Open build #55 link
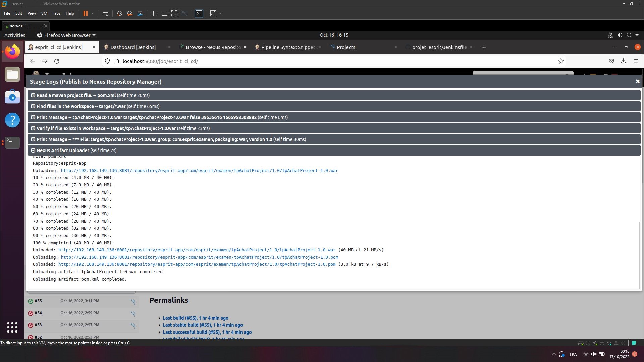The height and width of the screenshot is (362, 644). (x=38, y=301)
